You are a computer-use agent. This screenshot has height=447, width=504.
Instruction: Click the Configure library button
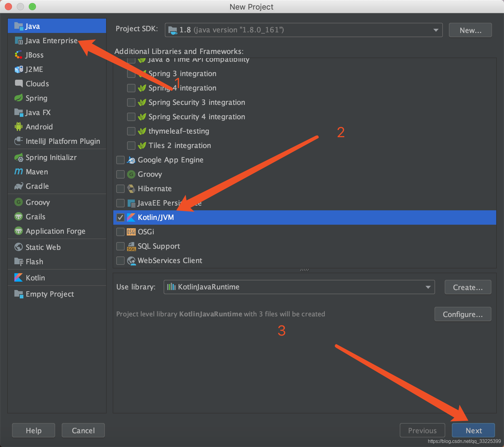click(x=463, y=314)
